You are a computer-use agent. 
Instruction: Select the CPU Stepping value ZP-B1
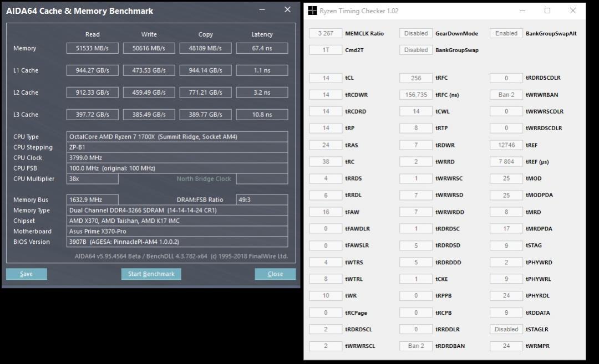pyautogui.click(x=177, y=147)
